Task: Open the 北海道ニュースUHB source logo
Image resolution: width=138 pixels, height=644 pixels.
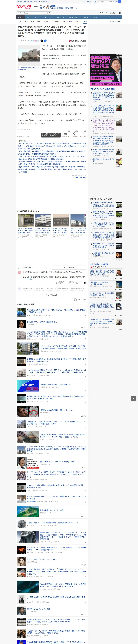Action: [x=77, y=41]
